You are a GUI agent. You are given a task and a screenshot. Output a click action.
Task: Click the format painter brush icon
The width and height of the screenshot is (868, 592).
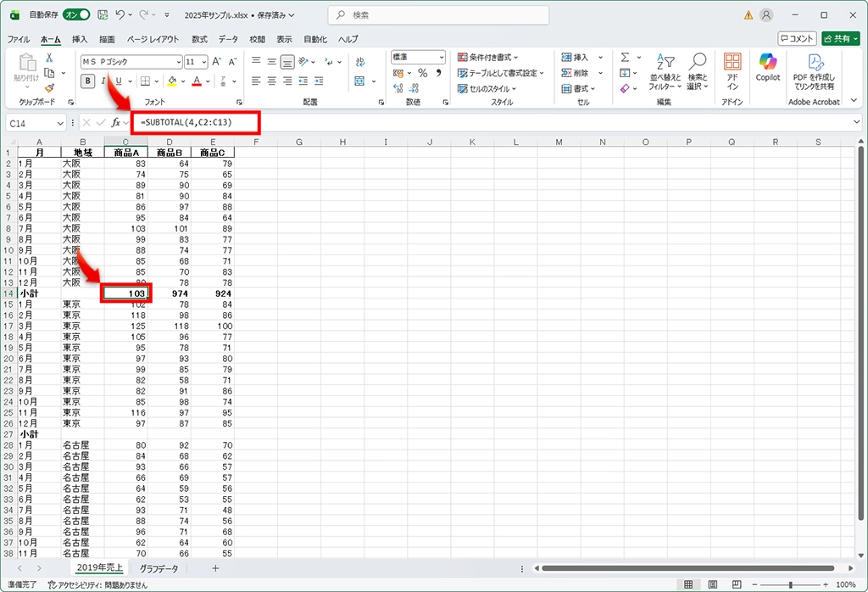pos(49,87)
